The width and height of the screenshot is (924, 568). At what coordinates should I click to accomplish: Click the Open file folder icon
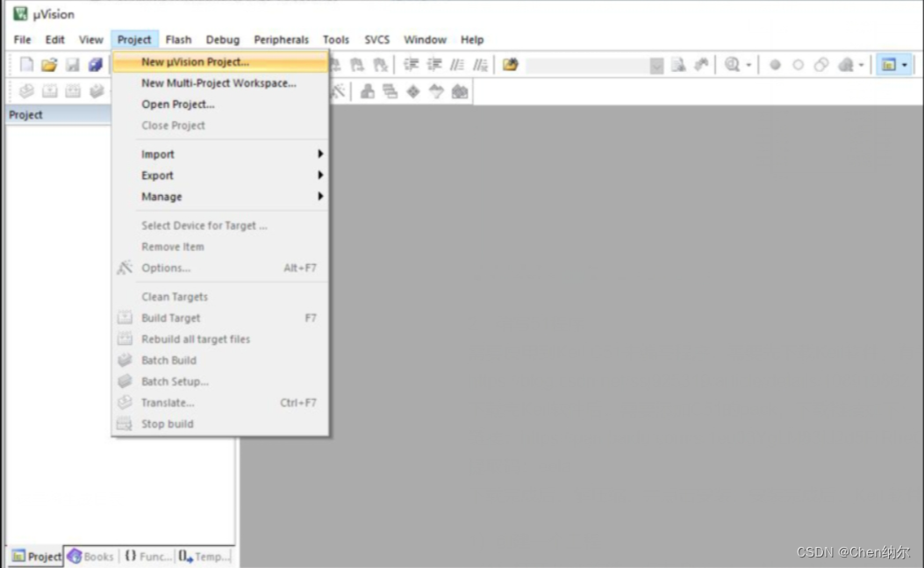point(49,64)
